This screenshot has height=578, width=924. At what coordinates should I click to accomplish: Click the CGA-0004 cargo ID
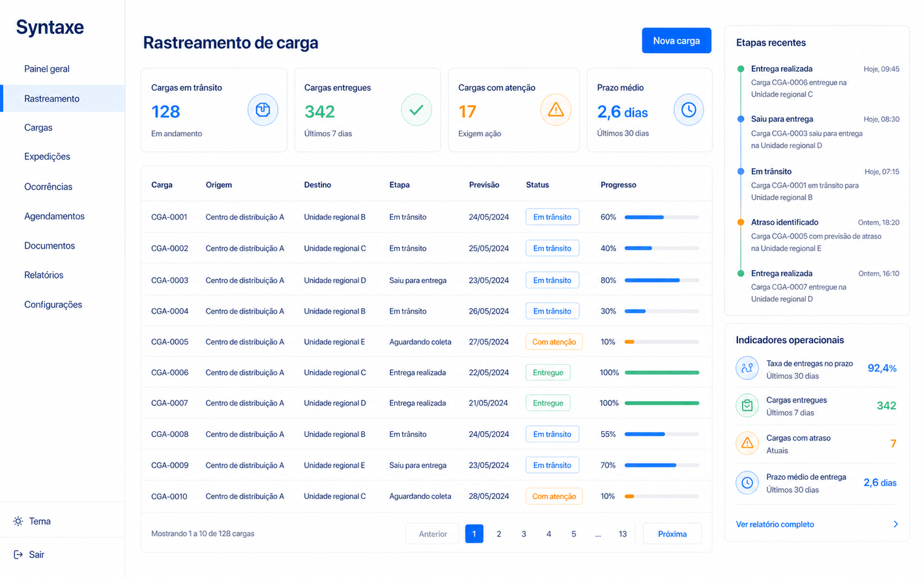coord(170,311)
